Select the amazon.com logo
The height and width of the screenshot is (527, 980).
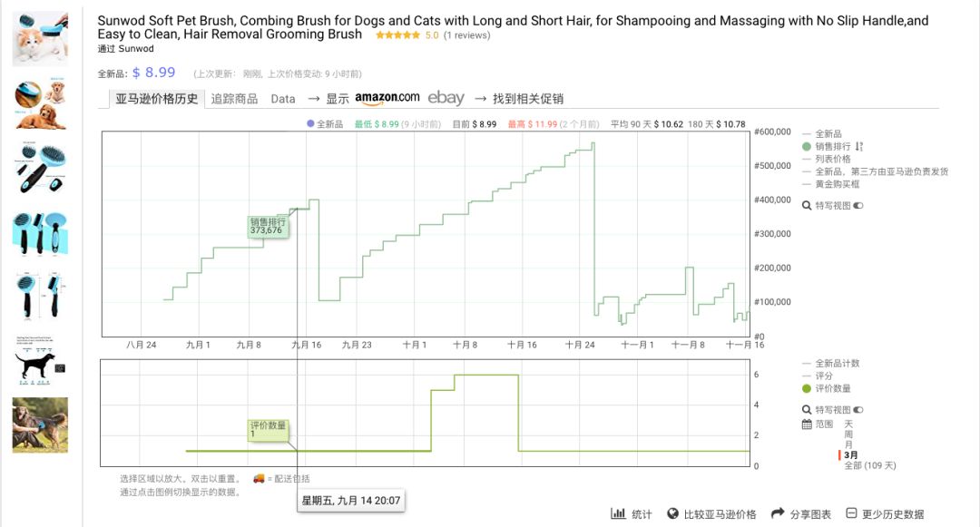coord(387,98)
